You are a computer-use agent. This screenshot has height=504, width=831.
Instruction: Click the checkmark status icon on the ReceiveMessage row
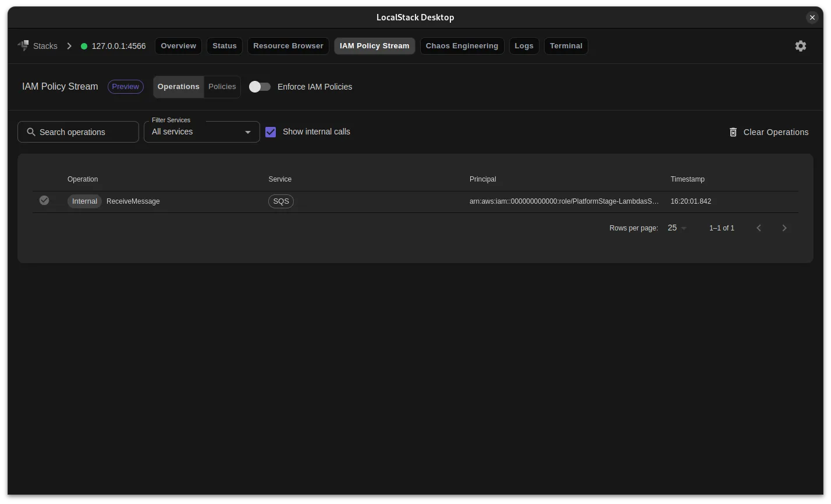pos(44,200)
